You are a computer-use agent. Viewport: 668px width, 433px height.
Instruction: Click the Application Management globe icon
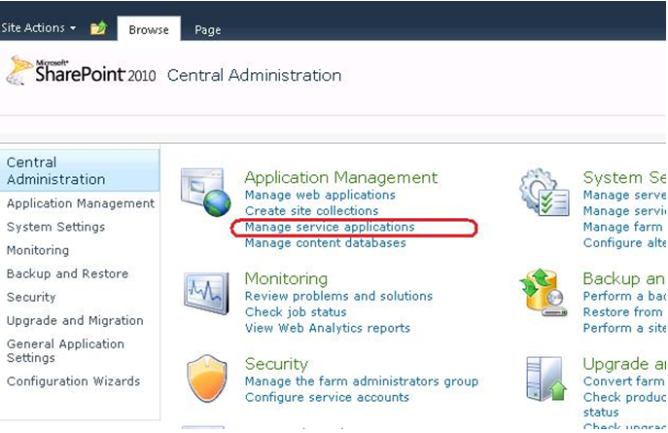(206, 192)
